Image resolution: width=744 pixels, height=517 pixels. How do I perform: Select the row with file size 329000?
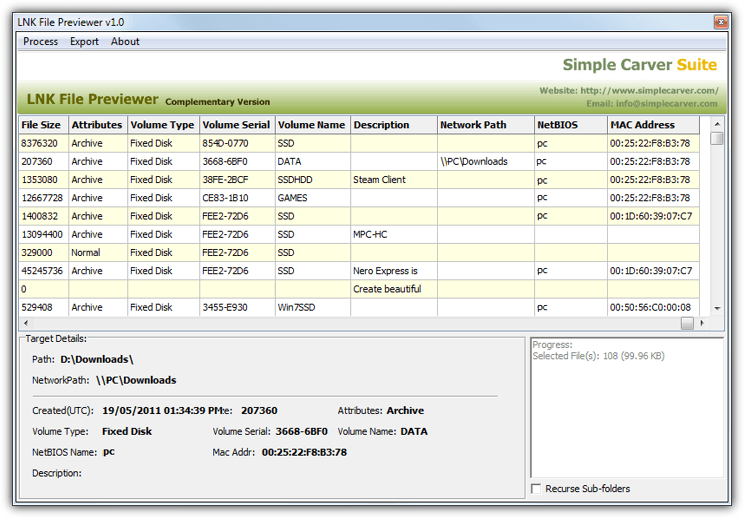pos(359,253)
